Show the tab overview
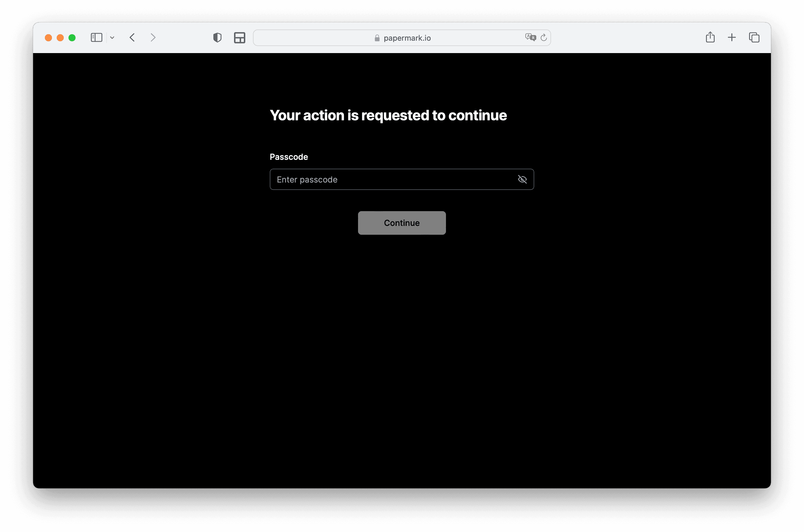 point(754,37)
